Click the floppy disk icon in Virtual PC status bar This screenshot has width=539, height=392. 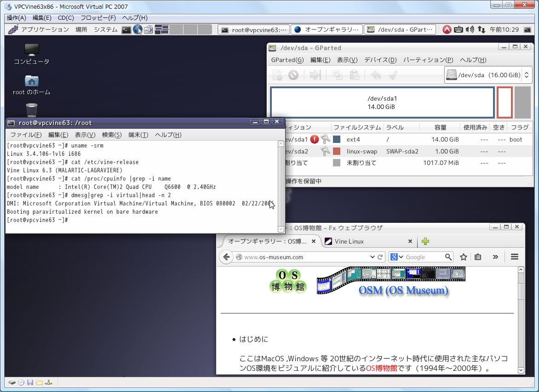pyautogui.click(x=30, y=382)
